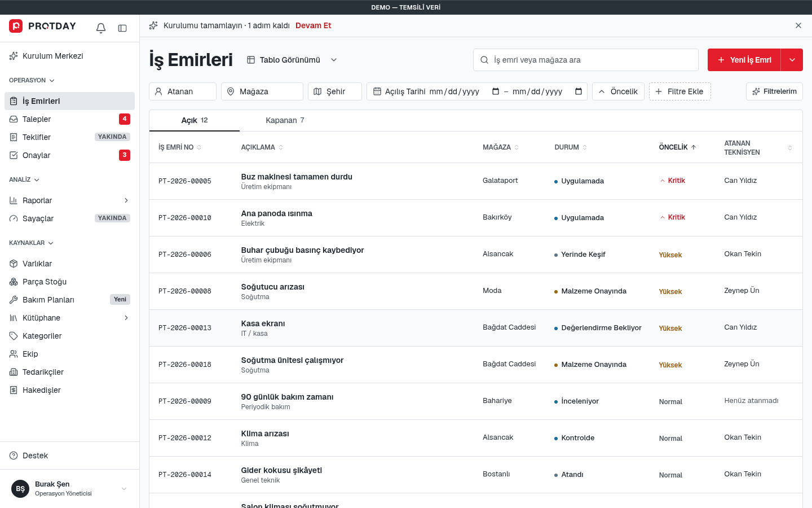
Task: Click Devam Et link
Action: (x=313, y=25)
